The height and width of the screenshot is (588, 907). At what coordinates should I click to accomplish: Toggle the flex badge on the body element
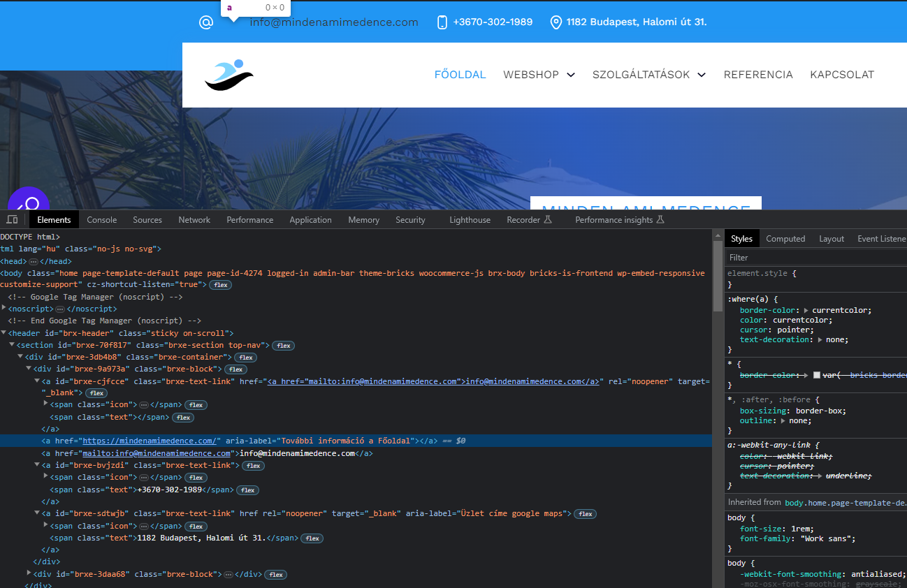point(220,284)
